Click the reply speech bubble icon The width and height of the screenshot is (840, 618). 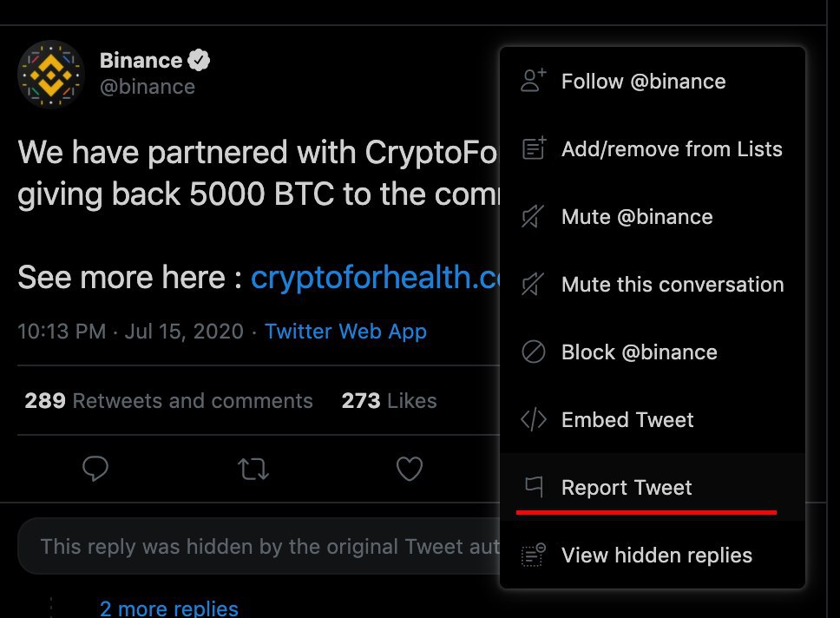(95, 469)
